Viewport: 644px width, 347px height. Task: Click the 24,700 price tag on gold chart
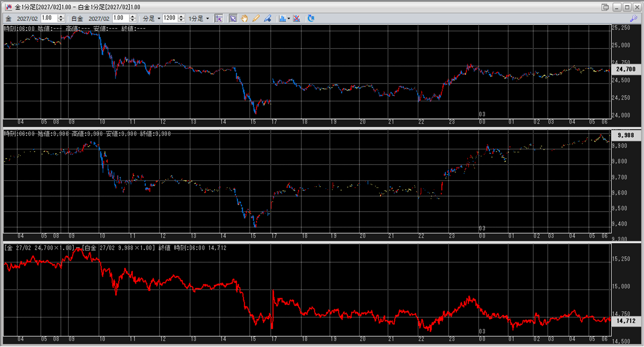point(625,69)
